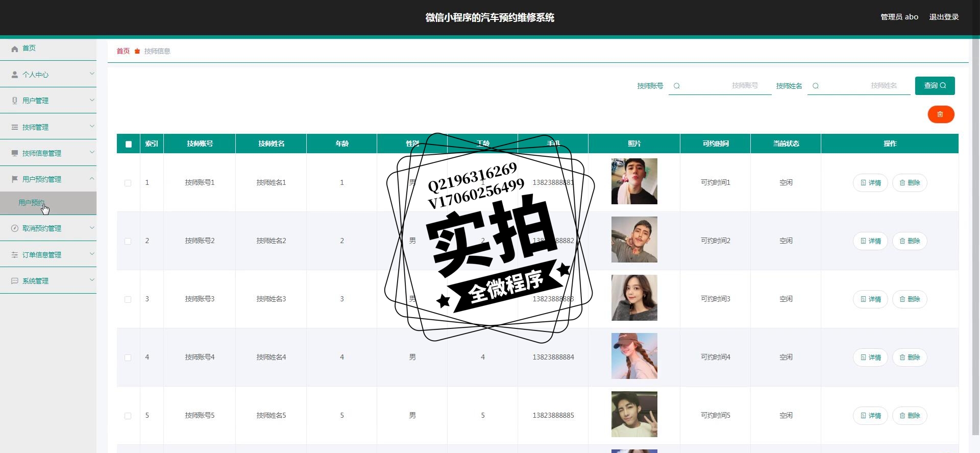Click the 可约时间 column header
The height and width of the screenshot is (453, 980).
pyautogui.click(x=716, y=144)
